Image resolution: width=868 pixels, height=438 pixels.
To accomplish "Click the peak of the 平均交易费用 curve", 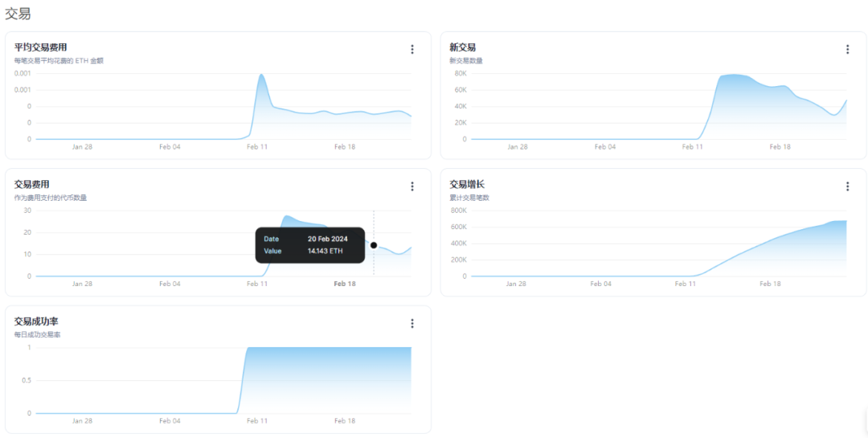I will pos(260,75).
